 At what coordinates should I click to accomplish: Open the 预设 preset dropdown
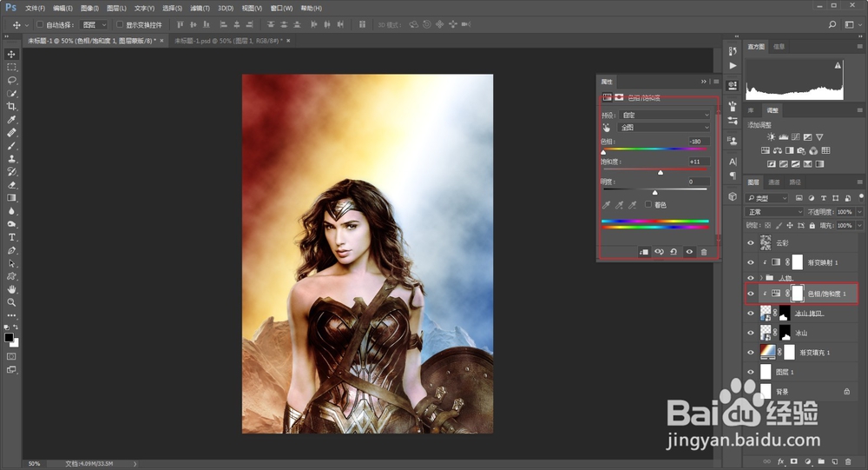(x=664, y=115)
